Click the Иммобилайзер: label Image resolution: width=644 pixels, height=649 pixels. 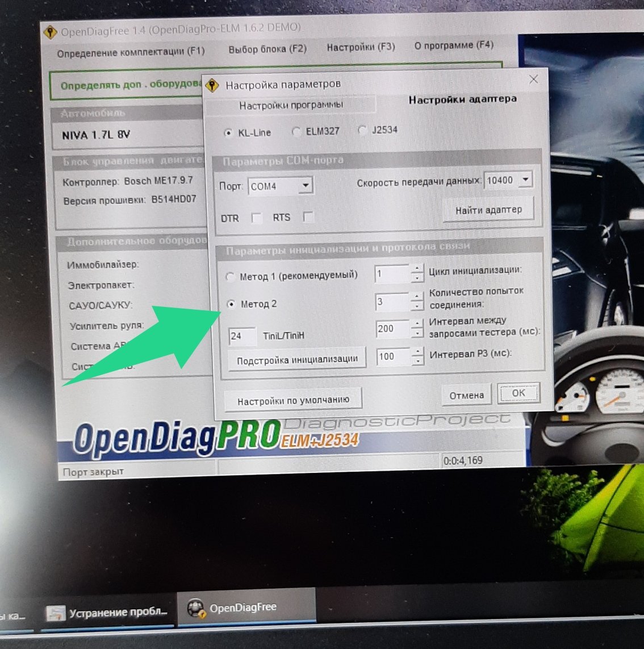click(x=103, y=264)
